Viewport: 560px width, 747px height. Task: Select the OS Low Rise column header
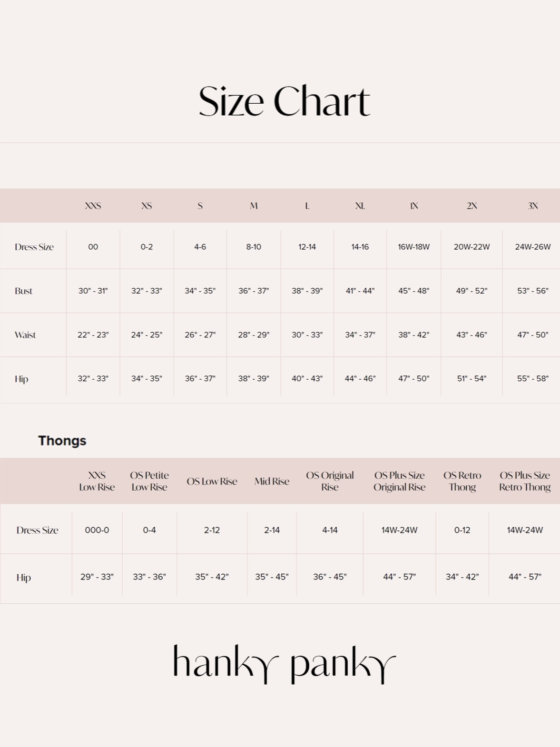[x=212, y=482]
